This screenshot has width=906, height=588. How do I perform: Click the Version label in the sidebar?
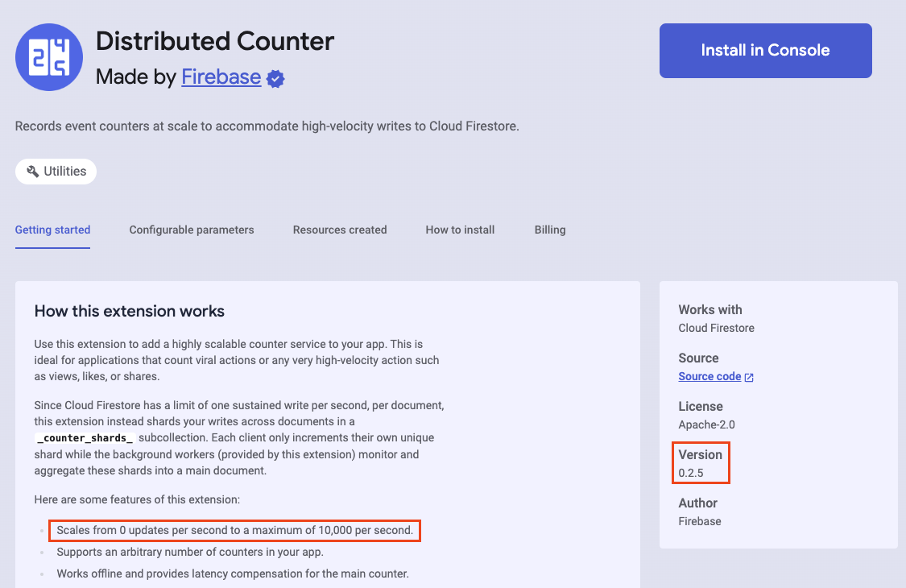[x=701, y=455]
